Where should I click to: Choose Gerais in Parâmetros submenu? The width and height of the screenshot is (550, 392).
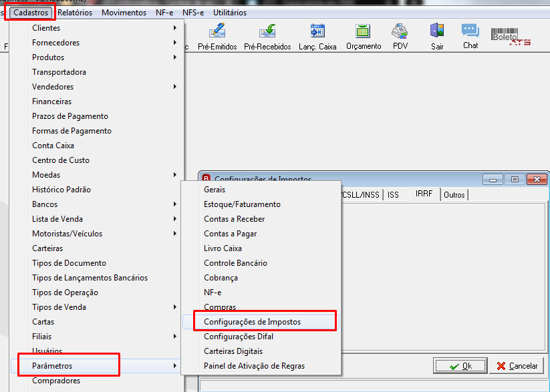[x=261, y=190]
